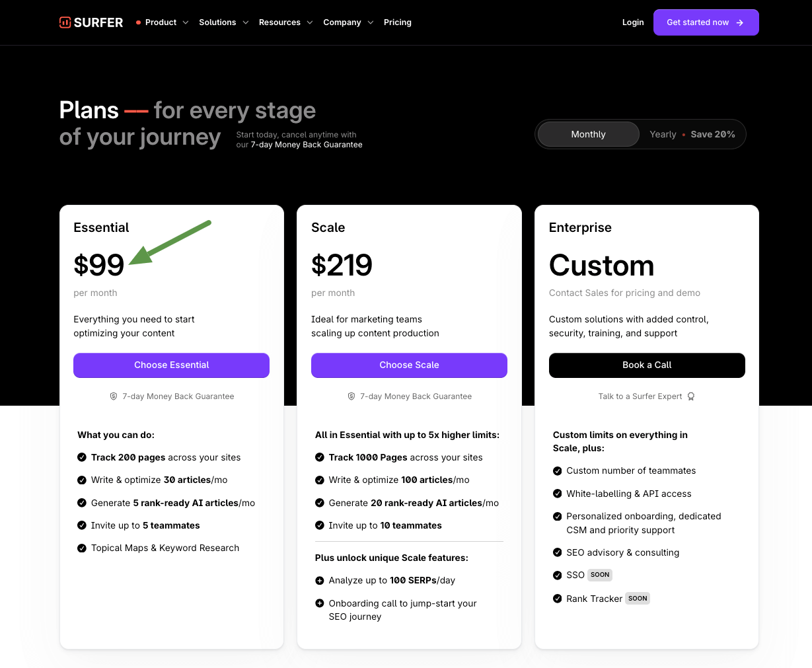The height and width of the screenshot is (668, 812).
Task: Click Topical Maps & Keyword Research text
Action: click(165, 548)
